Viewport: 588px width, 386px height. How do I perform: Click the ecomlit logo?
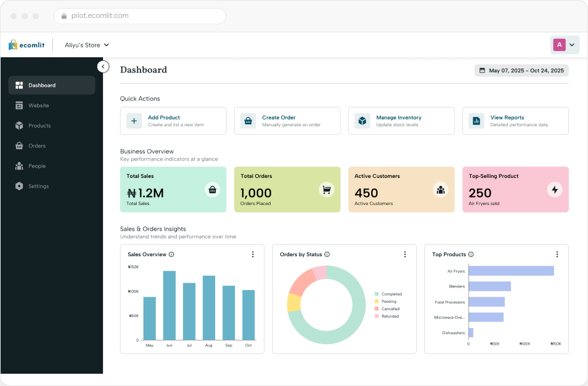[27, 45]
